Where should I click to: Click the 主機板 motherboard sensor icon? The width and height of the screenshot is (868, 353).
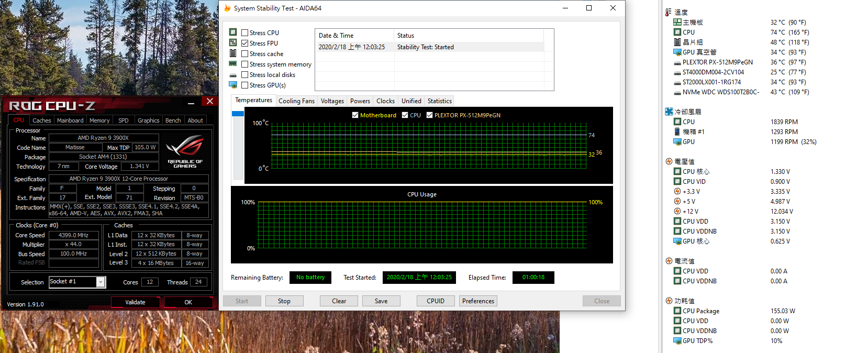(x=677, y=22)
